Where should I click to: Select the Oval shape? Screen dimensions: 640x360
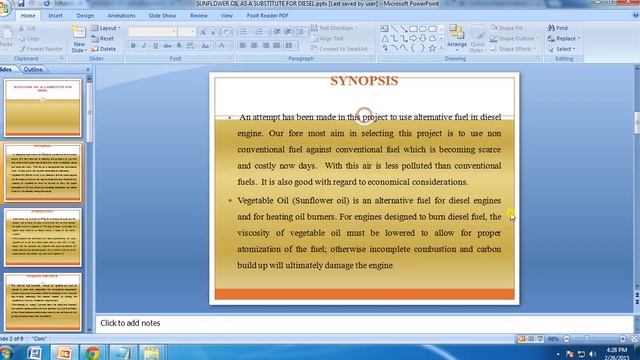click(x=423, y=29)
